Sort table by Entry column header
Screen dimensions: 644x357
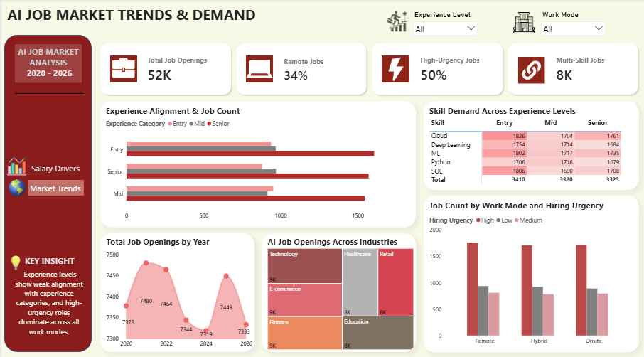point(504,123)
